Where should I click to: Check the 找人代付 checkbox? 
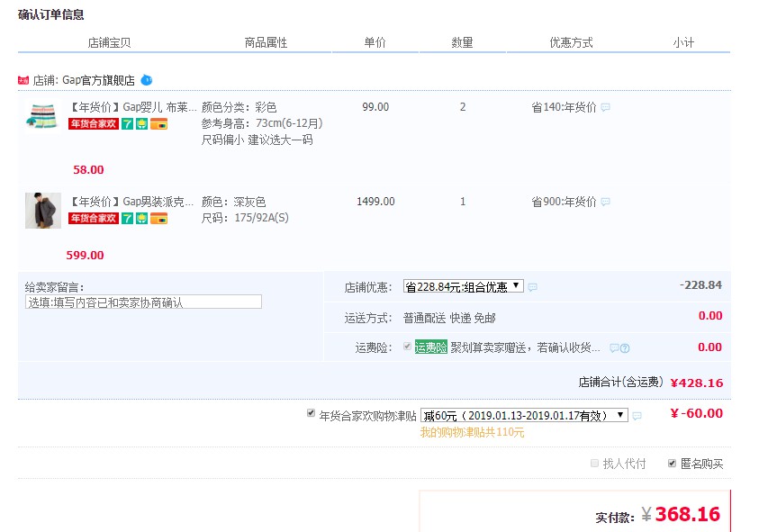[594, 463]
